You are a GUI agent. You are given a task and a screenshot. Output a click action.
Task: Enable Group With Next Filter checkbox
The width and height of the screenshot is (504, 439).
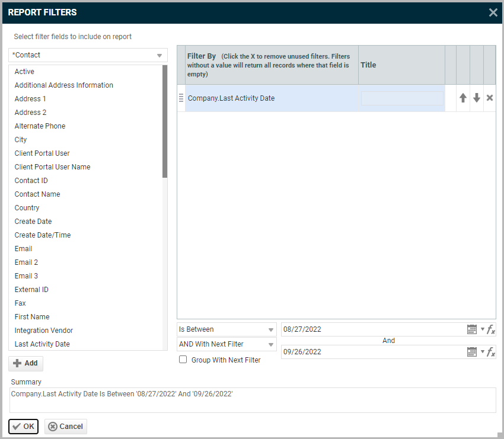tap(183, 360)
